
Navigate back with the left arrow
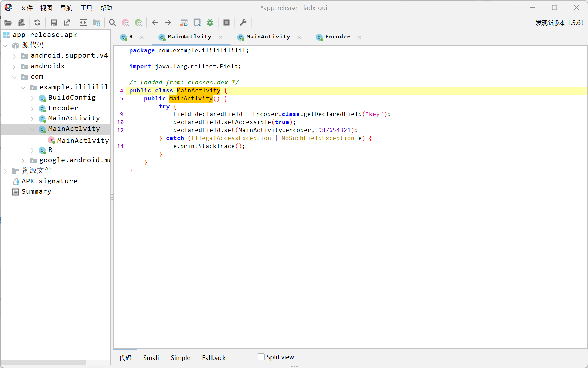tap(155, 23)
